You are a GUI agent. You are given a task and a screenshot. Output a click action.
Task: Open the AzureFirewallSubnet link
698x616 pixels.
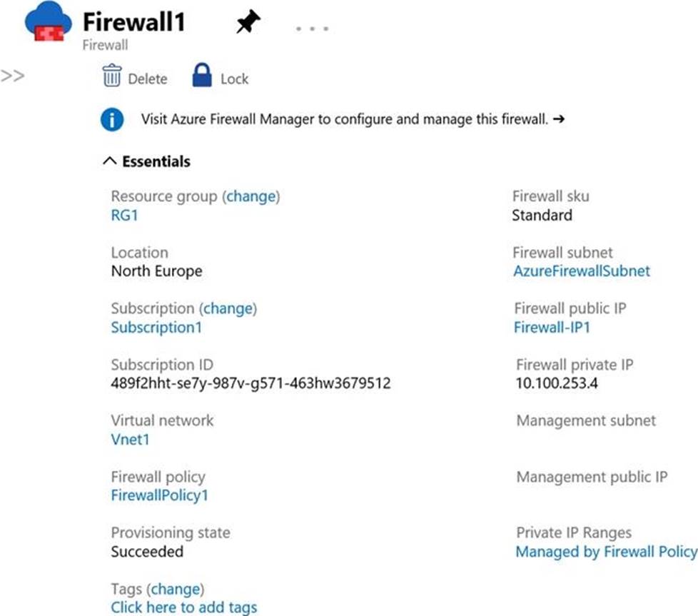[581, 271]
